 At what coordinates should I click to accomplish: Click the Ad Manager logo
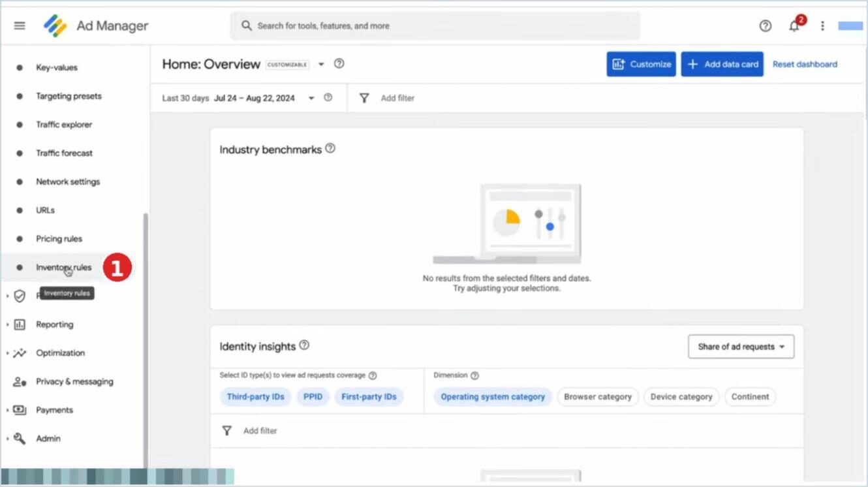[x=55, y=26]
